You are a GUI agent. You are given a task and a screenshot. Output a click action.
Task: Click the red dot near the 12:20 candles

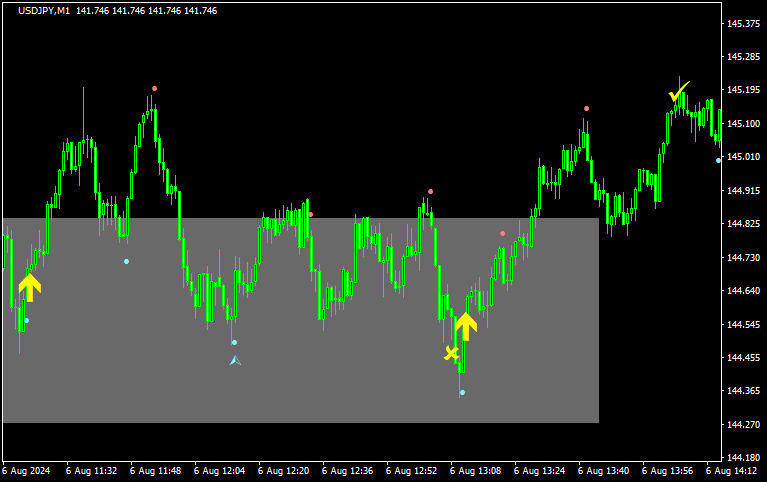pos(311,214)
